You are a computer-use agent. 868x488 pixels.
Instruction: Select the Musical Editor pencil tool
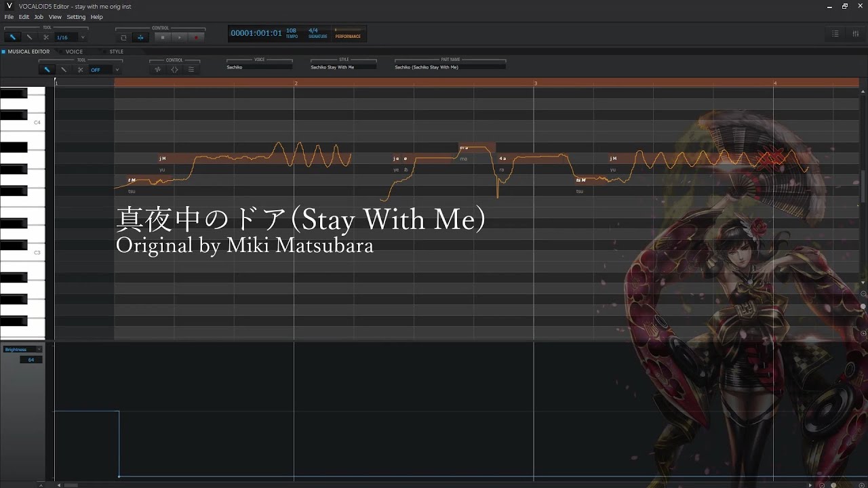coord(47,69)
